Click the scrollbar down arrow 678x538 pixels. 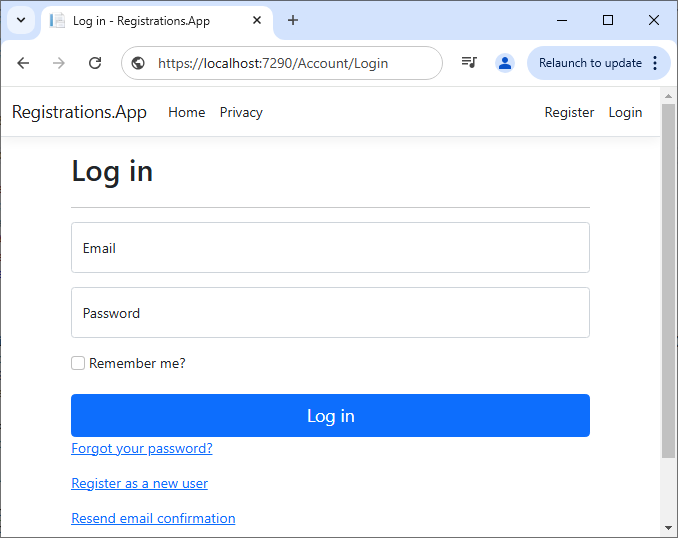pyautogui.click(x=668, y=528)
